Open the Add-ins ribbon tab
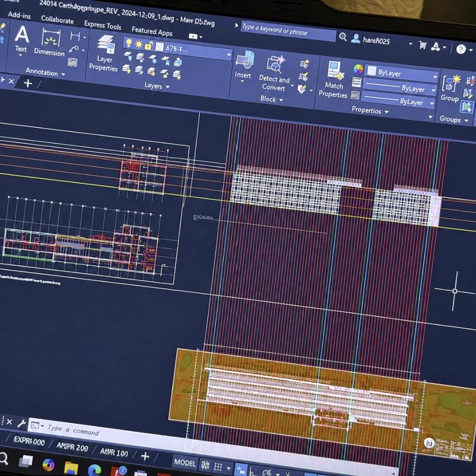This screenshot has height=476, width=476. (x=20, y=15)
